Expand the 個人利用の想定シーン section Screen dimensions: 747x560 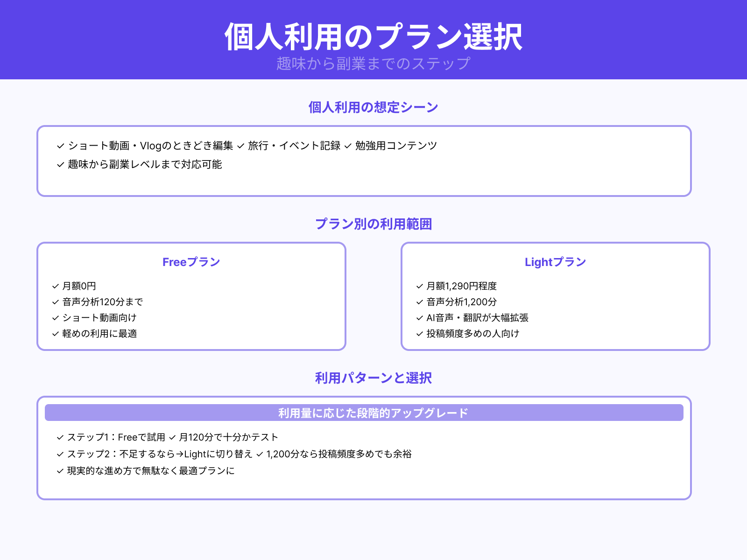coord(373,106)
